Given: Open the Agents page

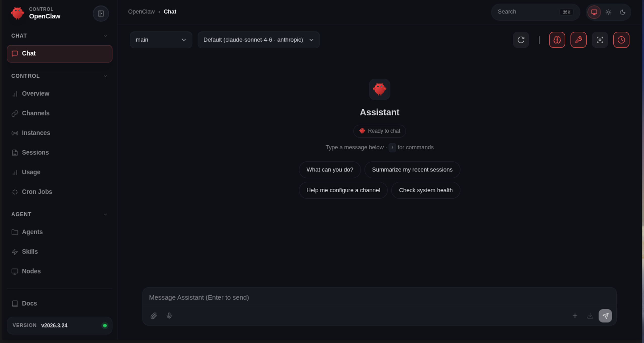Looking at the screenshot, I should pos(60,232).
